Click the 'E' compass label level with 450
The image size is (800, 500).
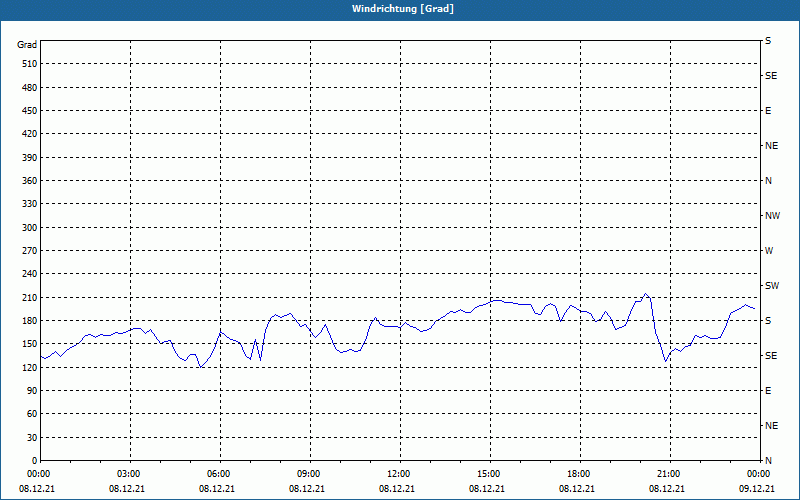pyautogui.click(x=768, y=111)
